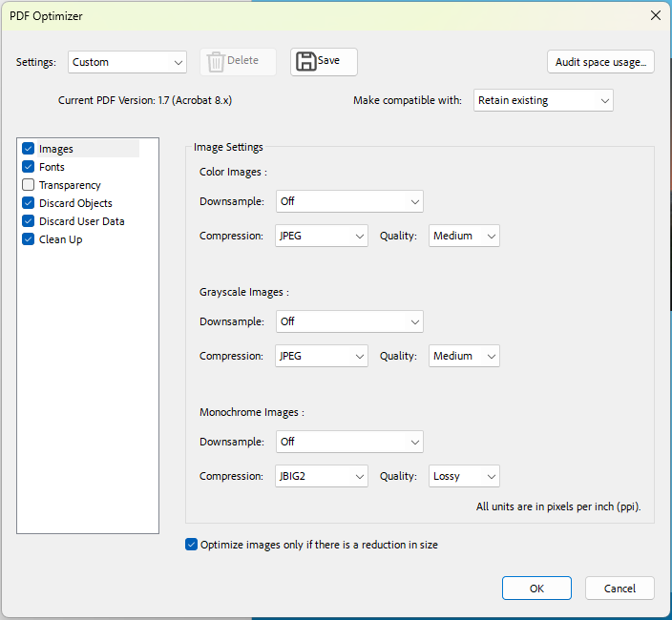Uncheck the Discard User Data checkbox
This screenshot has width=672, height=620.
pyautogui.click(x=29, y=221)
